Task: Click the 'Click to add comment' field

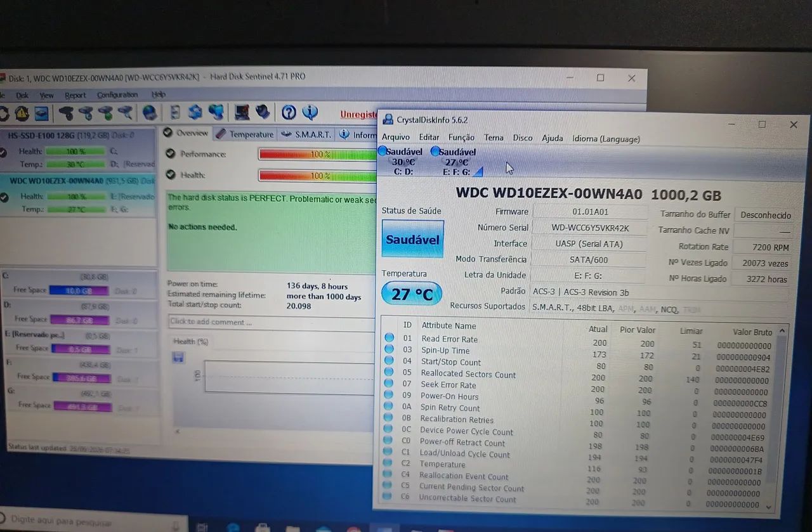Action: point(272,321)
